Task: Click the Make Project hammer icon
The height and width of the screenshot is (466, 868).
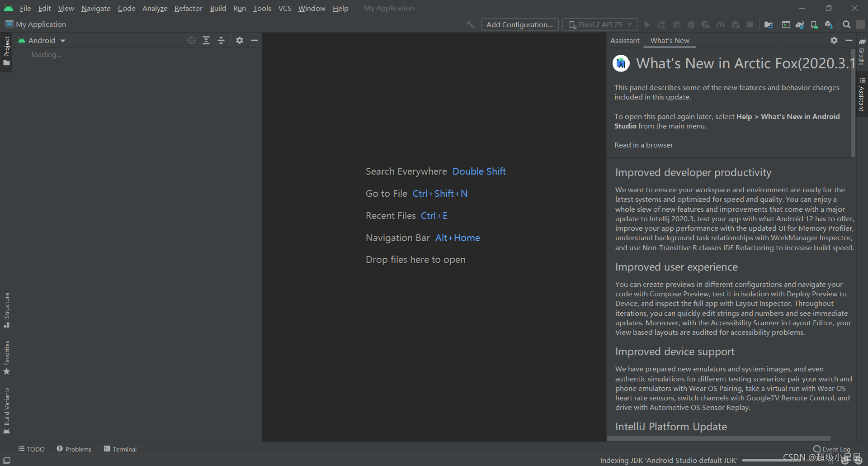Action: click(471, 24)
